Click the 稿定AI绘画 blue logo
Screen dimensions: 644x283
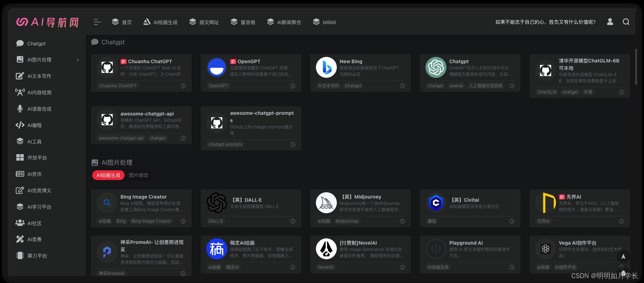[217, 249]
